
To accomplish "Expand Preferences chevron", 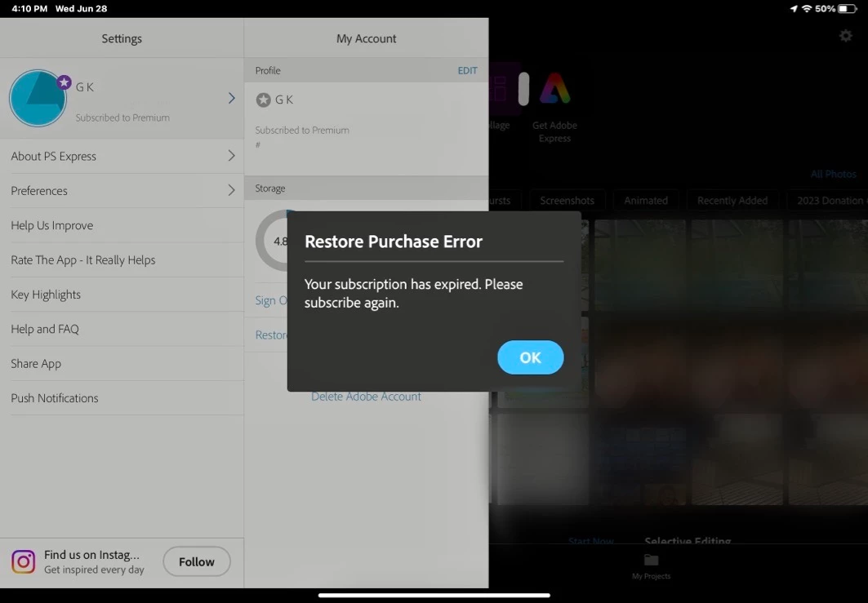I will (x=231, y=190).
